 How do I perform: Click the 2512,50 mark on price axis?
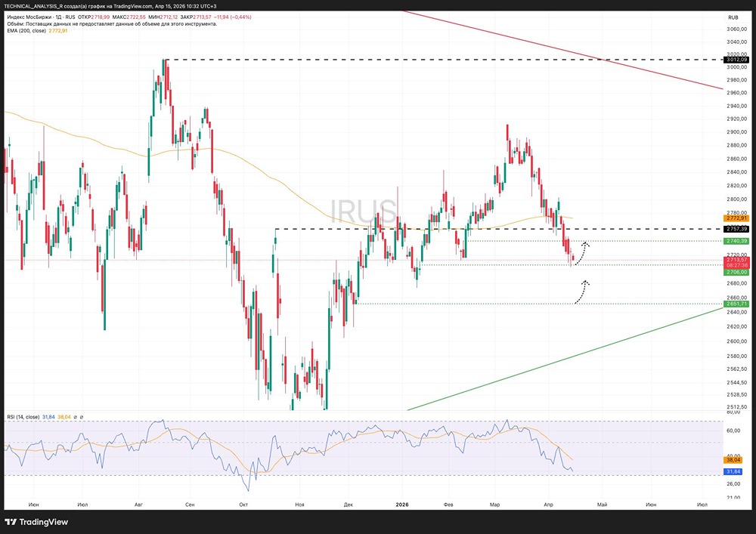pos(736,407)
